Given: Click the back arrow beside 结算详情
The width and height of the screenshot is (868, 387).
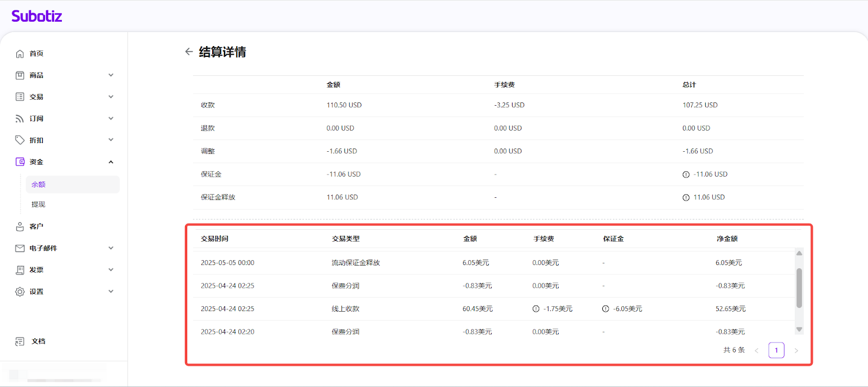Looking at the screenshot, I should pos(189,51).
